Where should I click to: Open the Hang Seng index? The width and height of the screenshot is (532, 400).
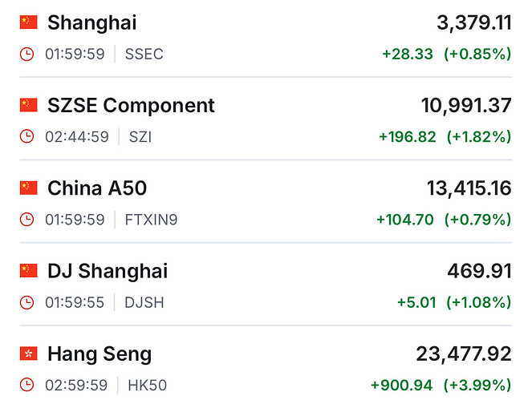click(x=99, y=354)
